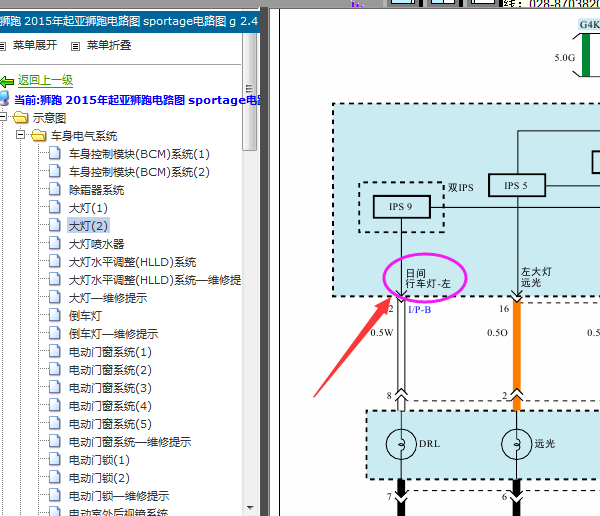Open the 电动门窗系统(4) diagram
Viewport: 600px width, 516px height.
pyautogui.click(x=110, y=406)
